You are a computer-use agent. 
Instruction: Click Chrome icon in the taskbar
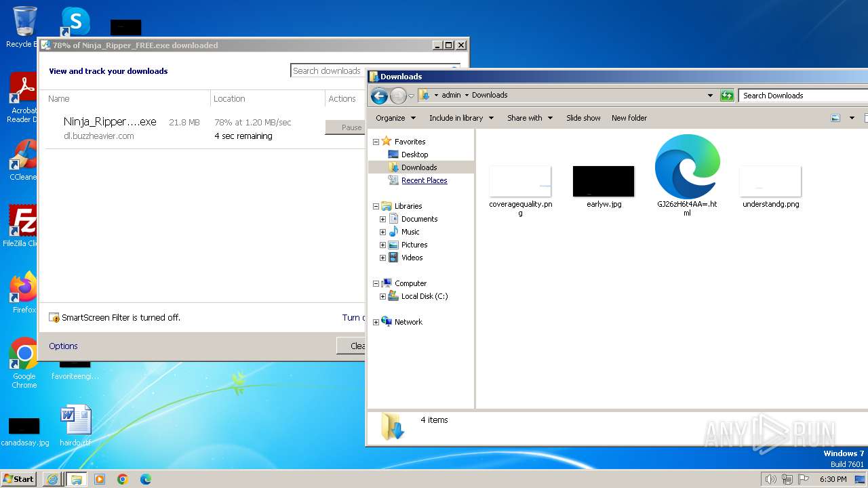click(x=123, y=479)
